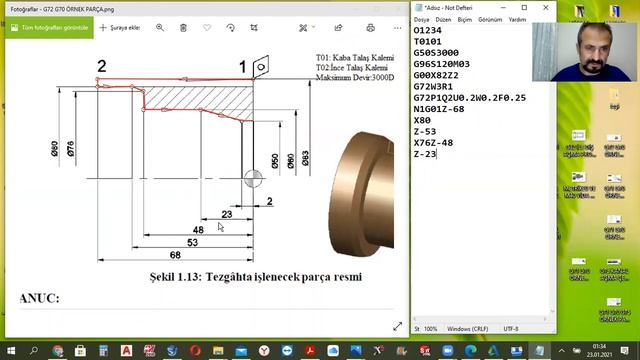Click the 'Şuraya ekle' button
The image size is (640, 360).
coord(120,28)
